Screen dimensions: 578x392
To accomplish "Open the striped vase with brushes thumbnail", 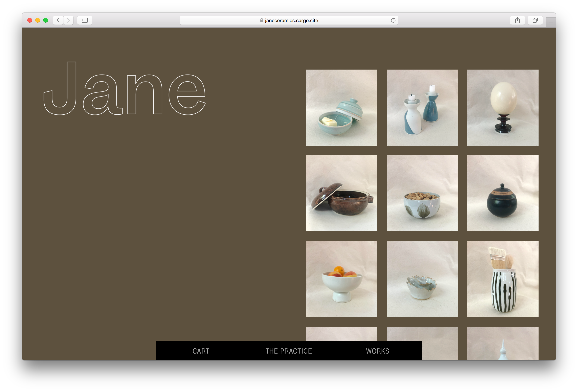I will 503,279.
